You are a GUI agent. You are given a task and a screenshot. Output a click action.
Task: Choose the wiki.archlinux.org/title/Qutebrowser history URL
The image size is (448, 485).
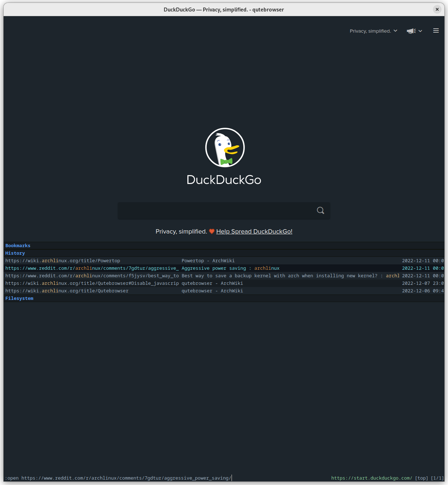(x=67, y=291)
